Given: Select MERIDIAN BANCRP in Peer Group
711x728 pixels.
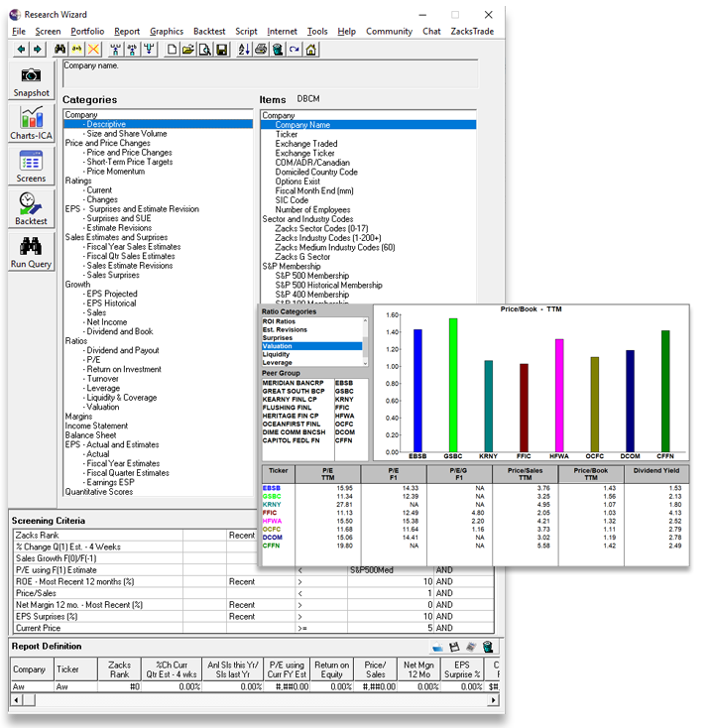Looking at the screenshot, I should coord(293,383).
